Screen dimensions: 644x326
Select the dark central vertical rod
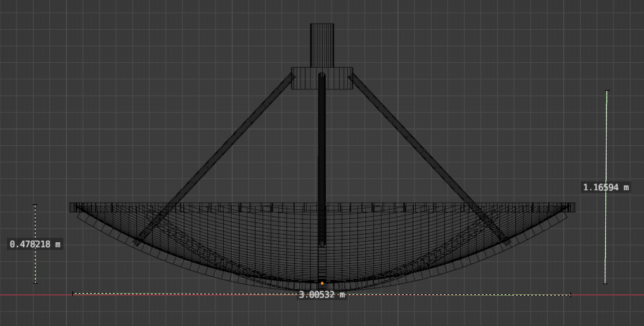pyautogui.click(x=322, y=159)
